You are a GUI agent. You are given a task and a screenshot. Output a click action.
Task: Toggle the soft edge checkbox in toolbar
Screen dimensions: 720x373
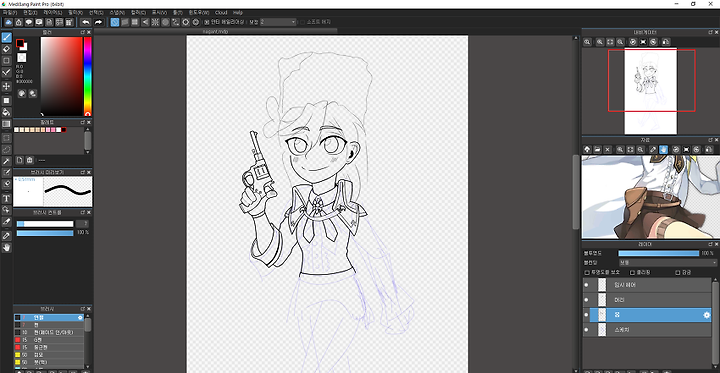pyautogui.click(x=302, y=22)
